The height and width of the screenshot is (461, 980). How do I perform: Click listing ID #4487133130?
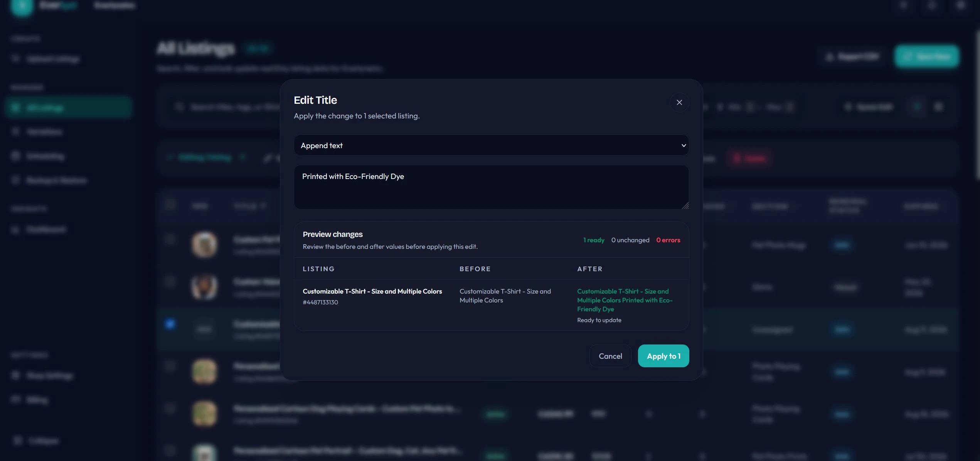pos(320,302)
